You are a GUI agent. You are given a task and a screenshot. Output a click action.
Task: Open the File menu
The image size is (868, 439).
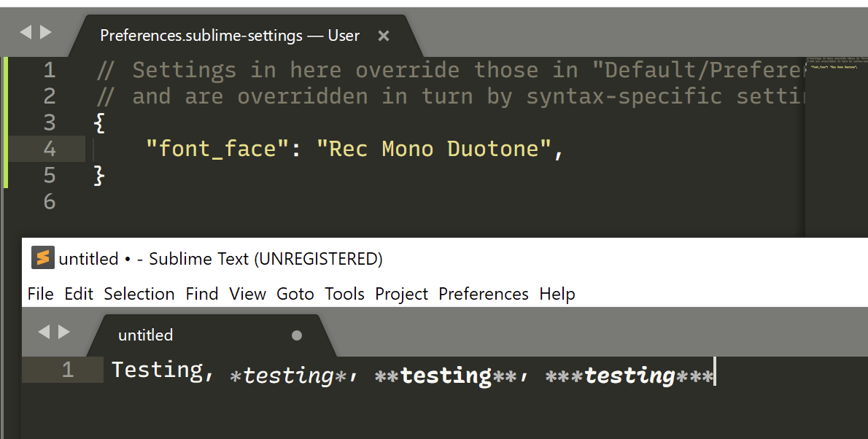40,294
